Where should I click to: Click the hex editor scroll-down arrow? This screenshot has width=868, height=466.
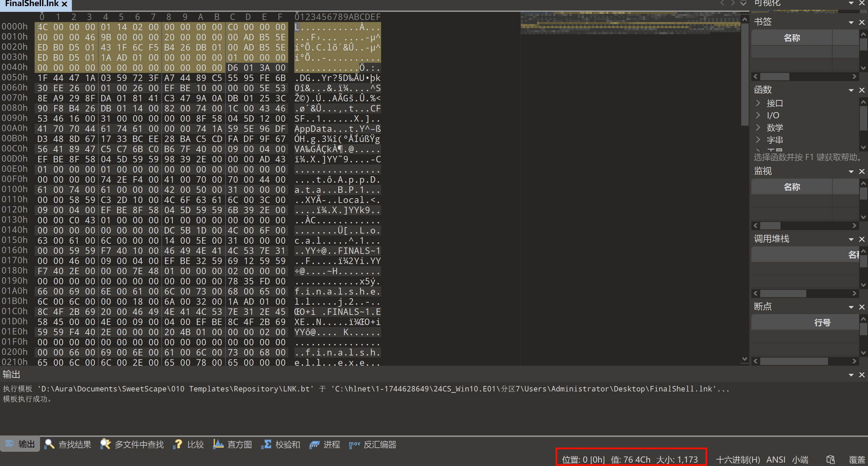tap(745, 359)
